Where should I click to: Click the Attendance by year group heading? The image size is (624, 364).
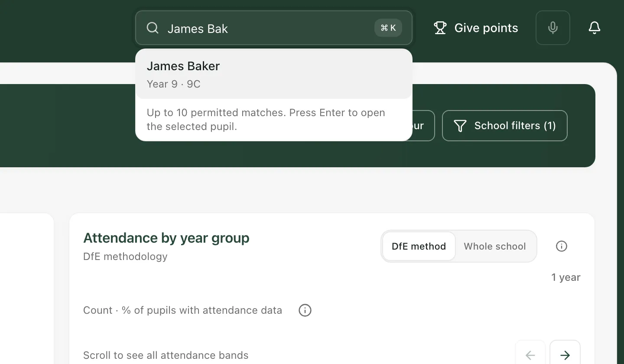pos(166,238)
